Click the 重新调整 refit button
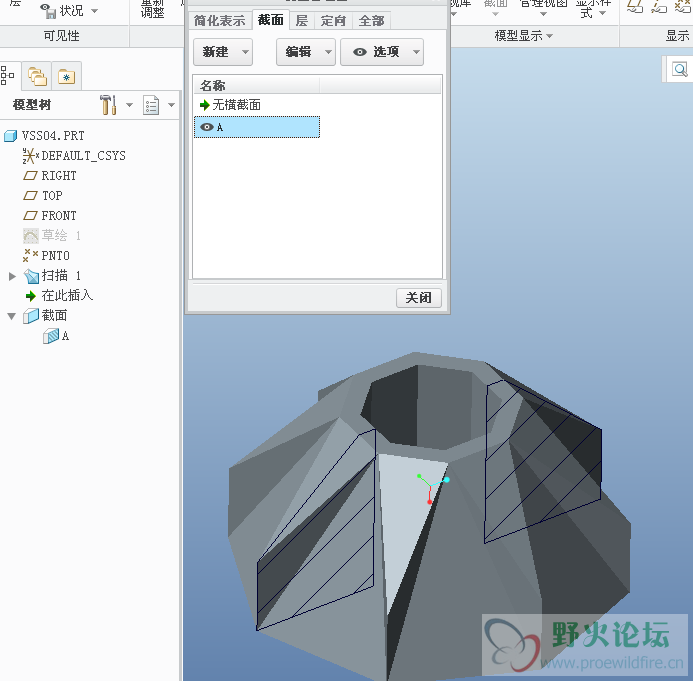The image size is (693, 681). [152, 9]
